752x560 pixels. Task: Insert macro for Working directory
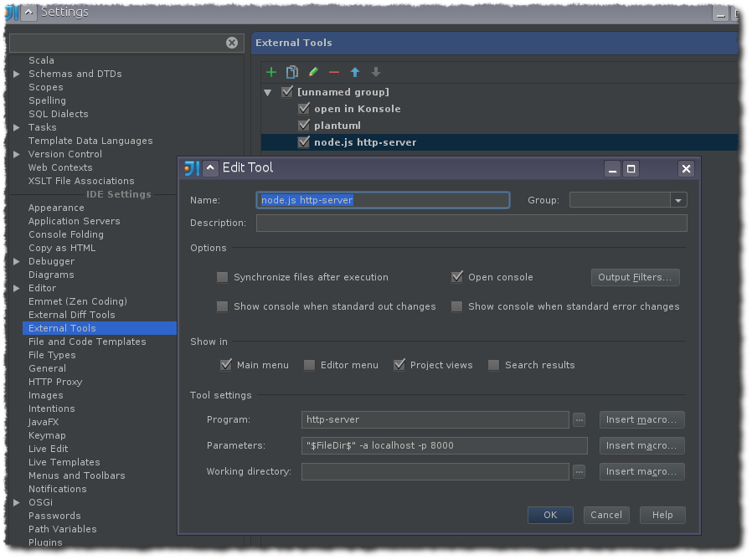coord(641,472)
